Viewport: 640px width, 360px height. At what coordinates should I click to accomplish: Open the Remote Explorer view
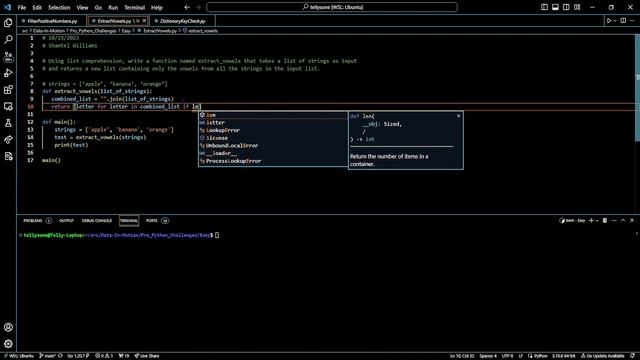click(x=8, y=107)
